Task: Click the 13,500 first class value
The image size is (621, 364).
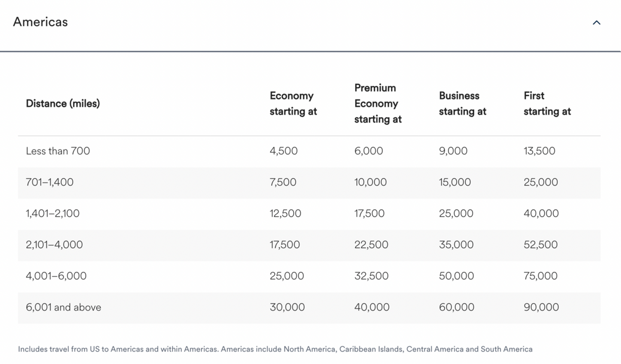Action: 539,151
